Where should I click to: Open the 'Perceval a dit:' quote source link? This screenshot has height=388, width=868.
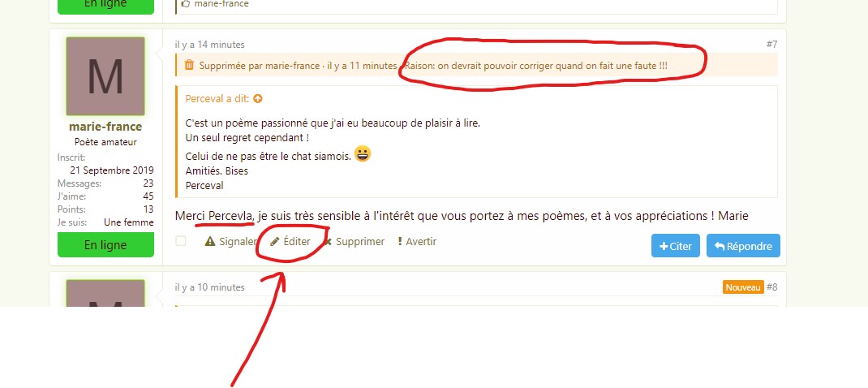click(217, 99)
